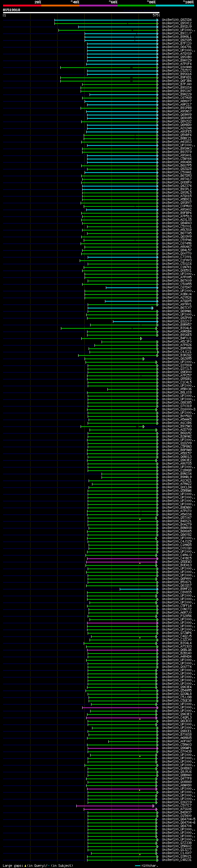Select UniRef100_Q6F3B4 label

tap(176, 81)
